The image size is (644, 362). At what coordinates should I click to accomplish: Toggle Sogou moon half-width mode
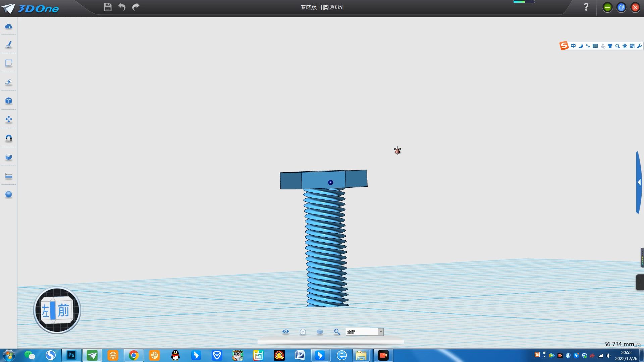pyautogui.click(x=581, y=46)
